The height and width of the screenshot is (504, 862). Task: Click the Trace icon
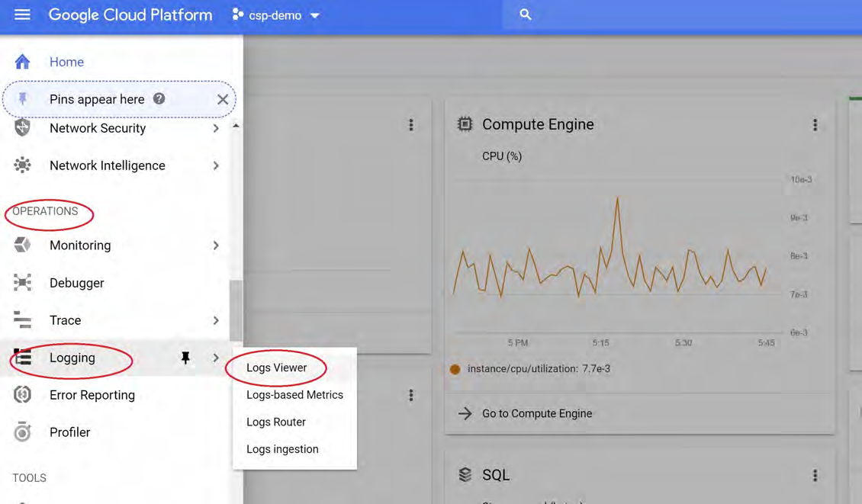23,320
